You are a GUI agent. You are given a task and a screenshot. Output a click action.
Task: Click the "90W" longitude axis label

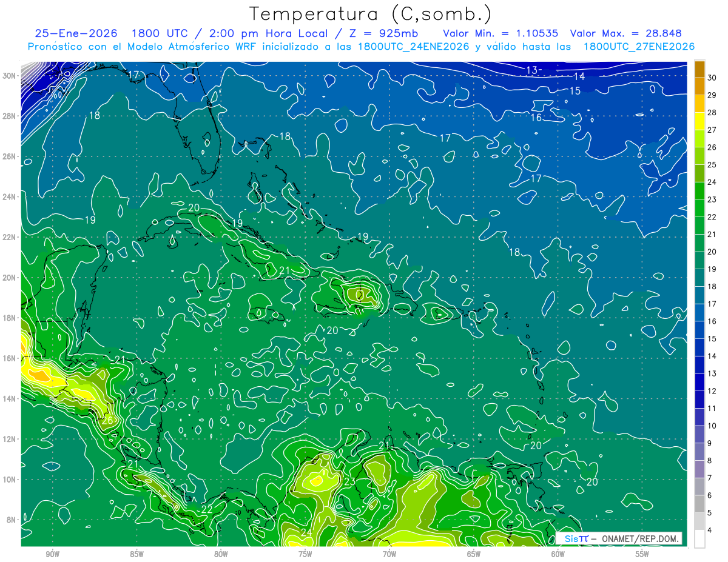[52, 555]
